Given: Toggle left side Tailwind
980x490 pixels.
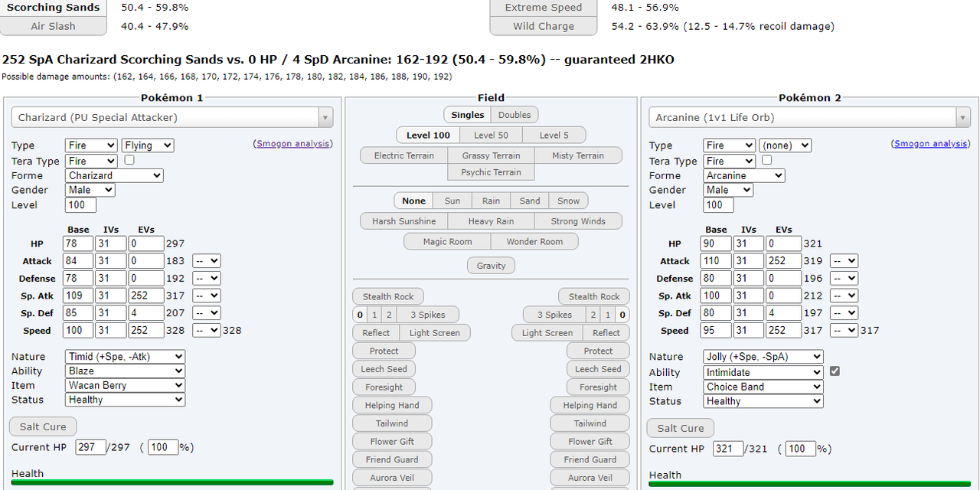Looking at the screenshot, I should [392, 423].
